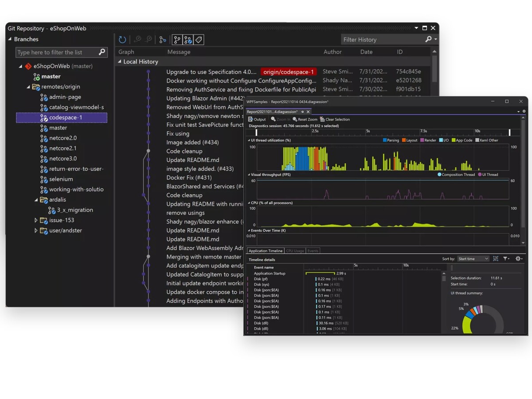532x399 pixels.
Task: Collapse the Branches section
Action: tap(10, 39)
